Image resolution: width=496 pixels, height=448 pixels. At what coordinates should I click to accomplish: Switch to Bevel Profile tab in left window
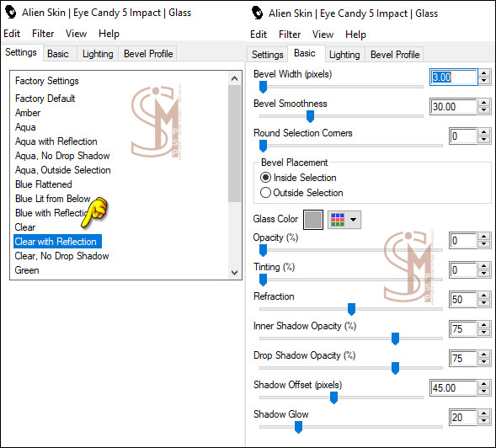point(148,54)
